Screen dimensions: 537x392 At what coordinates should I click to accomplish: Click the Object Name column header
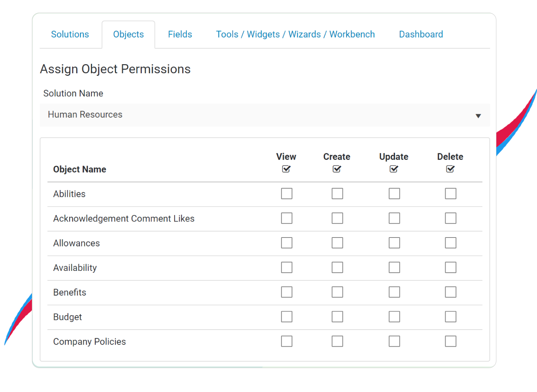[x=79, y=169]
